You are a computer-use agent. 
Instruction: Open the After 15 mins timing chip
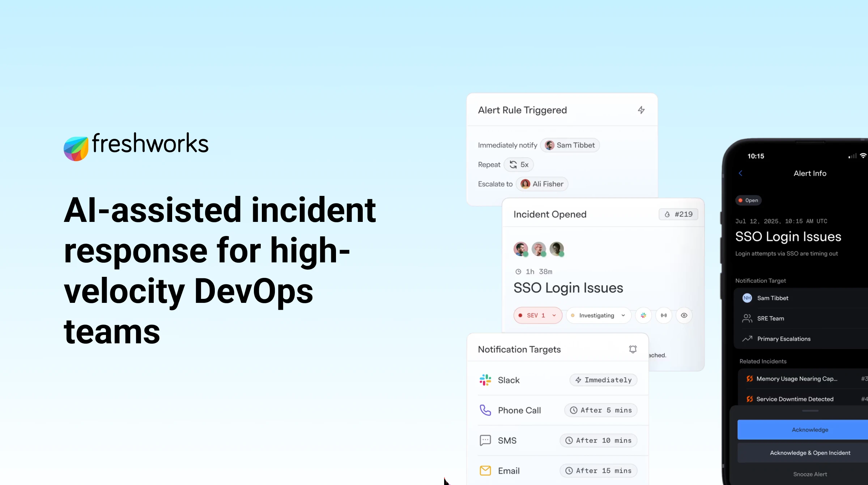pyautogui.click(x=599, y=471)
